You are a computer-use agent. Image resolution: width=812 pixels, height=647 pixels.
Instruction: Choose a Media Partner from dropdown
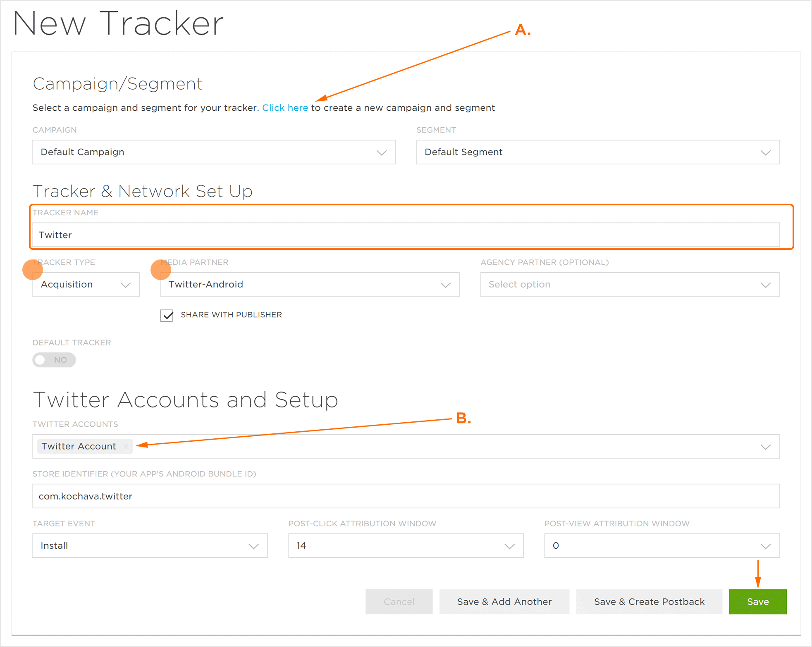pos(310,285)
